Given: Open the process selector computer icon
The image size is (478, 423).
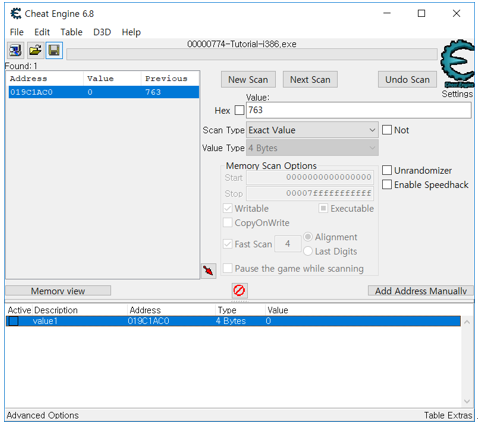Looking at the screenshot, I should pyautogui.click(x=15, y=51).
